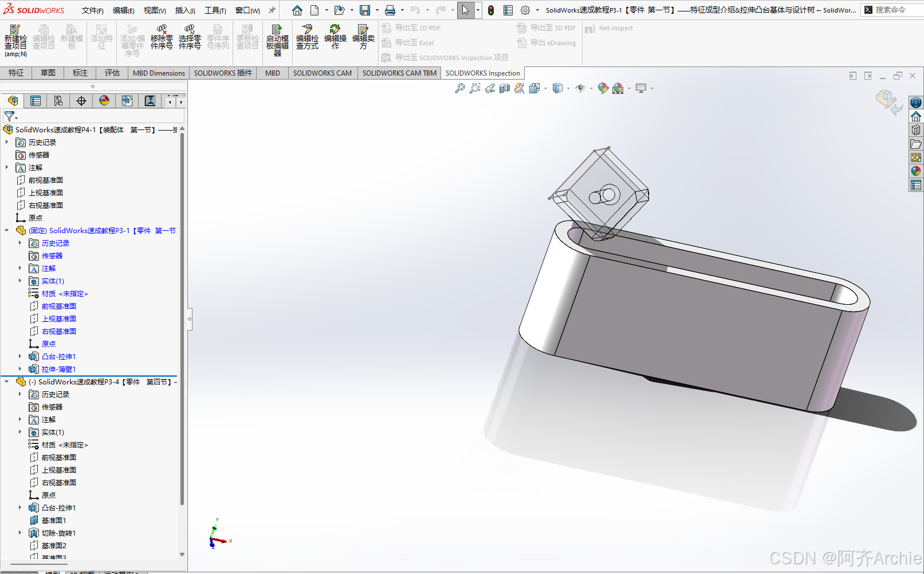Switch to 草图 tab
Viewport: 924px width, 574px height.
pos(48,73)
